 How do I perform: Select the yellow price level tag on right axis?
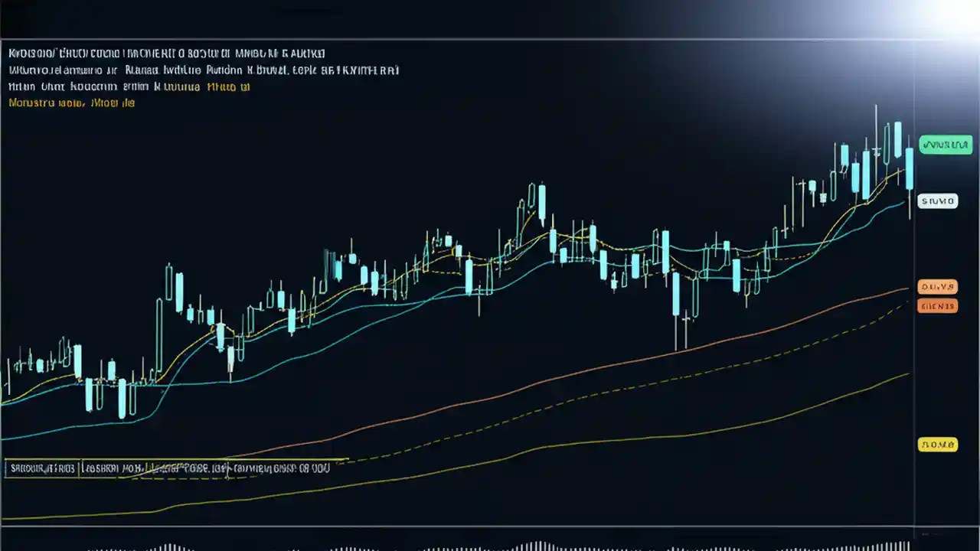tap(937, 444)
